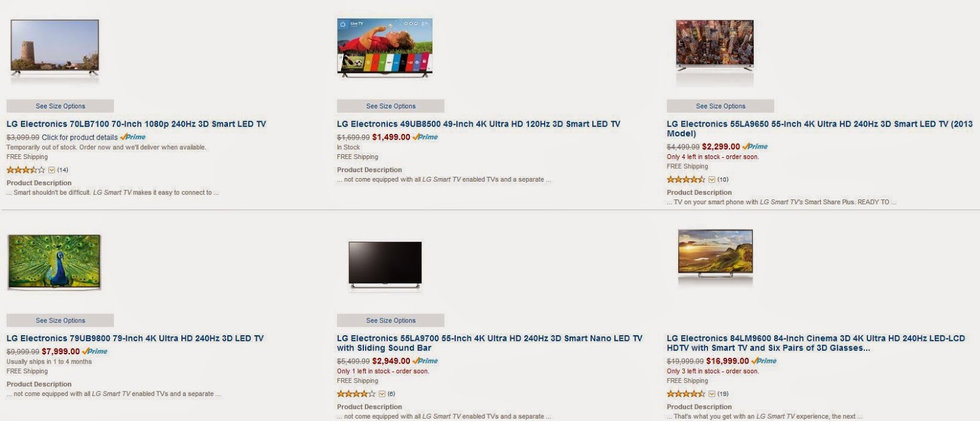
Task: Click Prime logo next to $2,299.00 price
Action: [755, 146]
